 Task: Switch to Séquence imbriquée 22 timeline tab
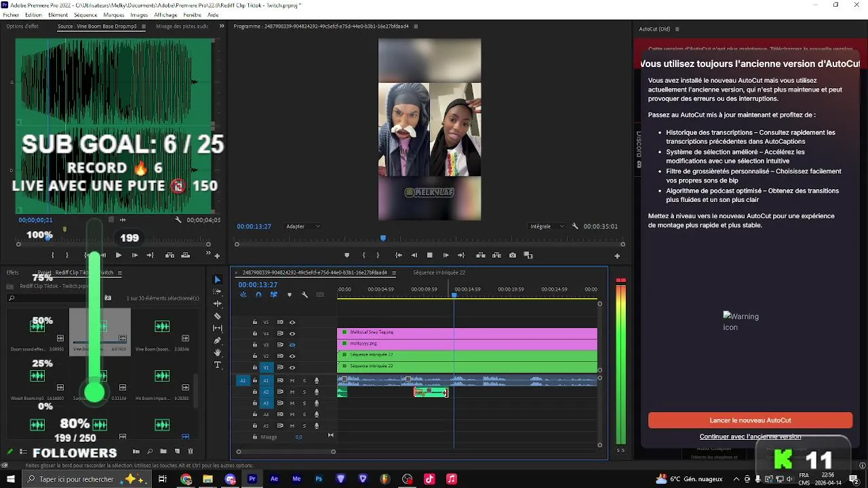(x=439, y=272)
